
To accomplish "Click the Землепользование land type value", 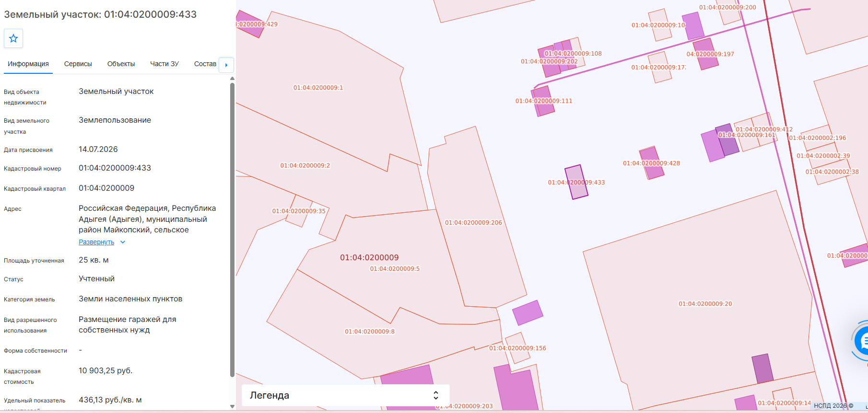I will click(x=115, y=120).
